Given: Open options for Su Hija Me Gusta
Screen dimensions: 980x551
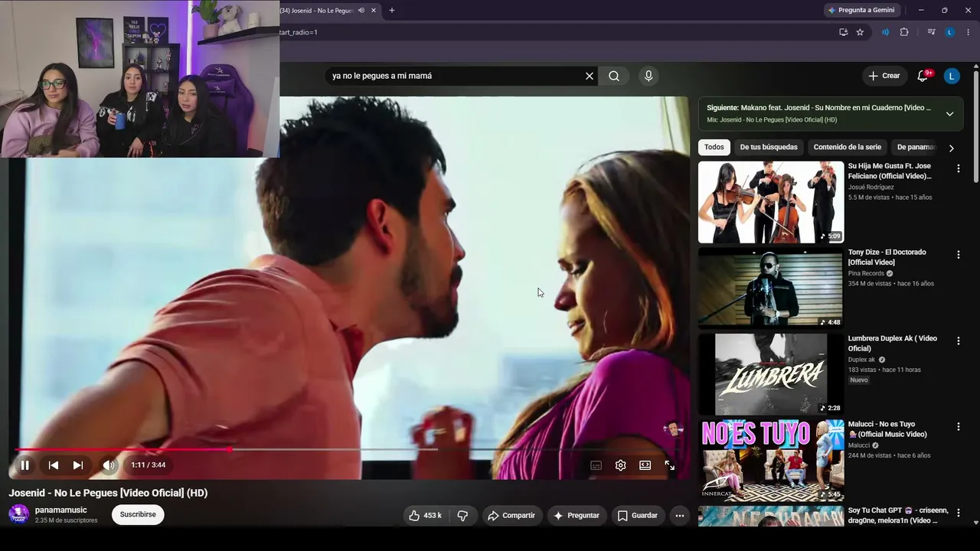Looking at the screenshot, I should click(958, 168).
